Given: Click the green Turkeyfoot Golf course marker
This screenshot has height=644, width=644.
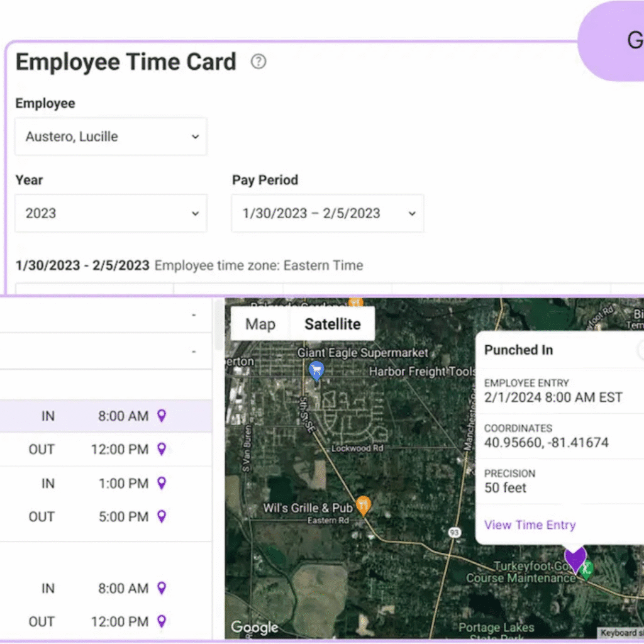Looking at the screenshot, I should 587,569.
